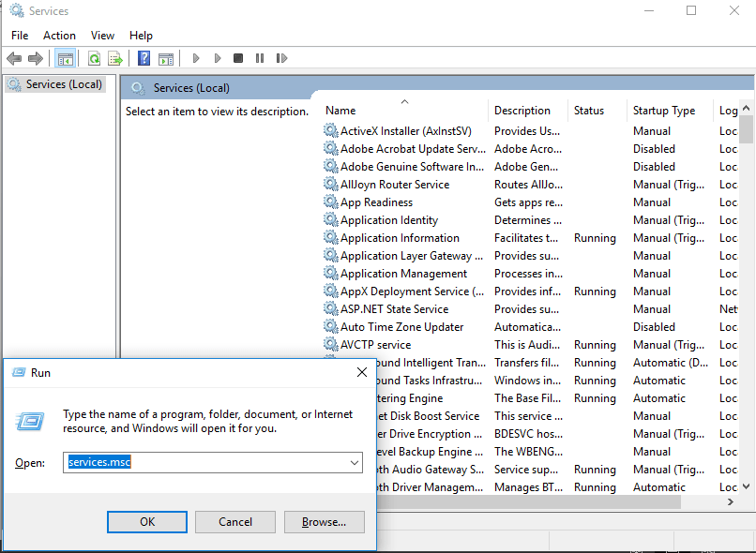
Task: Click the Show/Hide Console Tree icon
Action: coord(65,58)
